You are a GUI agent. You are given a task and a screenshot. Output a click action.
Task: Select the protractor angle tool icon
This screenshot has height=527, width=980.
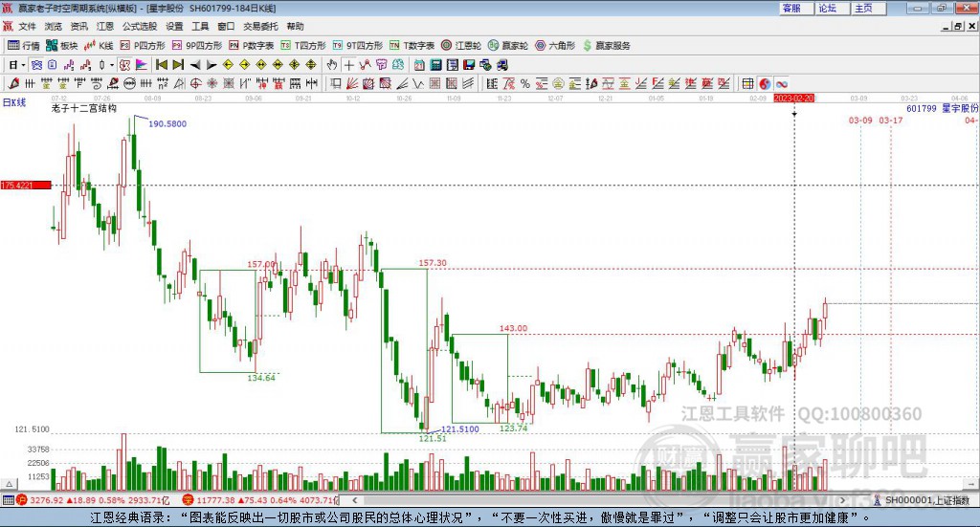[x=179, y=83]
